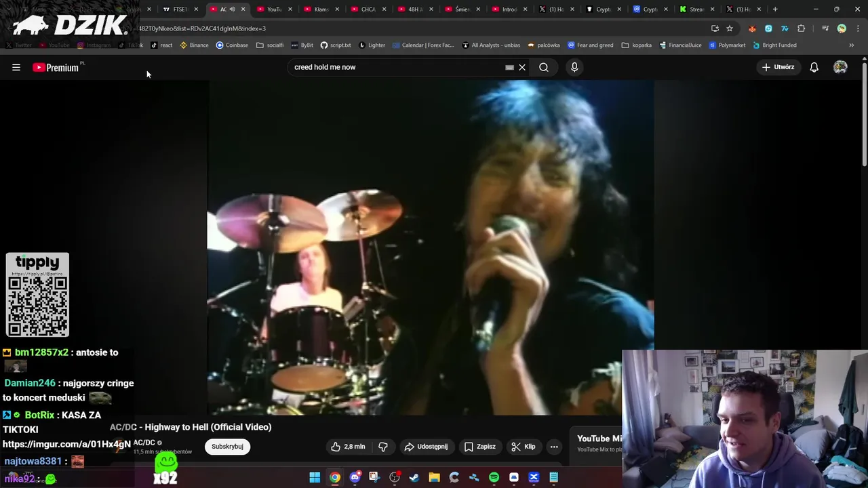
Task: Expand the palcówka bookmarks folder
Action: tap(543, 45)
